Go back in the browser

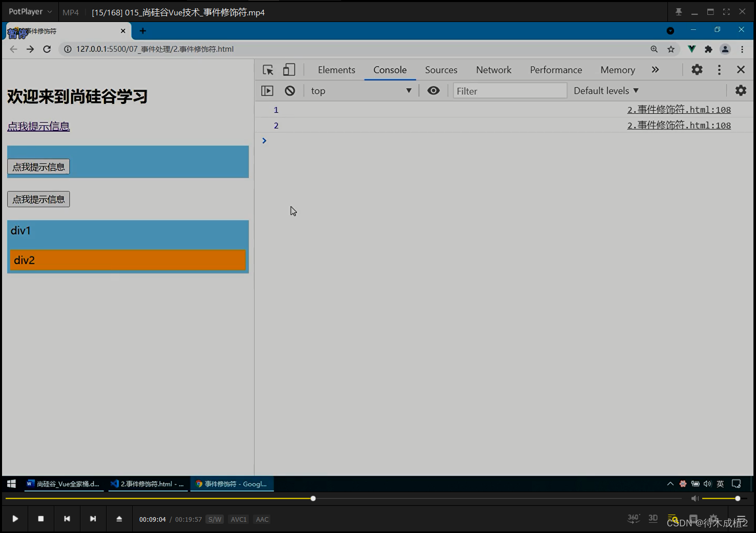13,49
